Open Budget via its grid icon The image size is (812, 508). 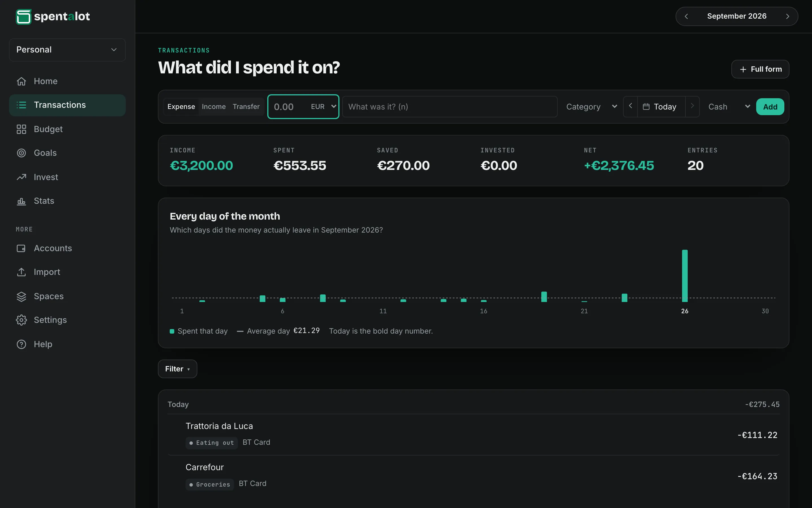tap(21, 129)
